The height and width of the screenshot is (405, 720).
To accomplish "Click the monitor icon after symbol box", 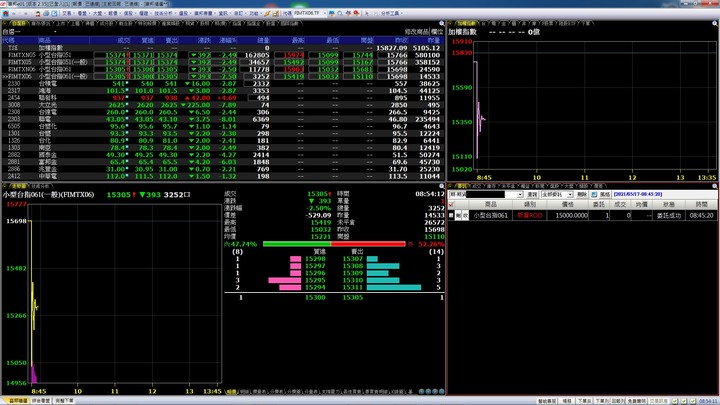I will [332, 13].
